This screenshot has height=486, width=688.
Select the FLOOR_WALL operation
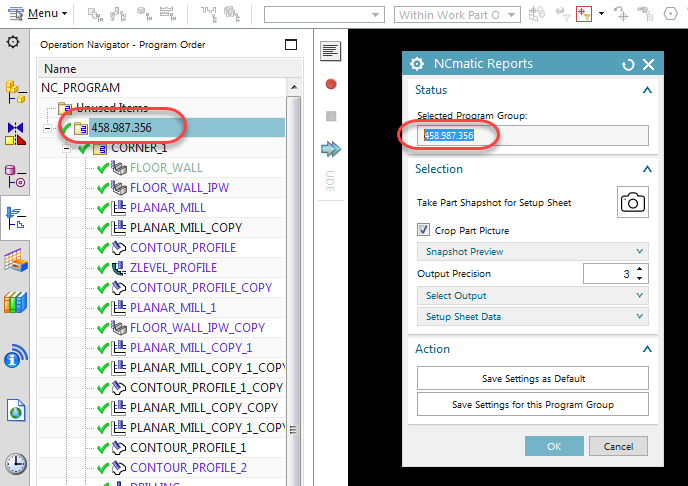(166, 168)
